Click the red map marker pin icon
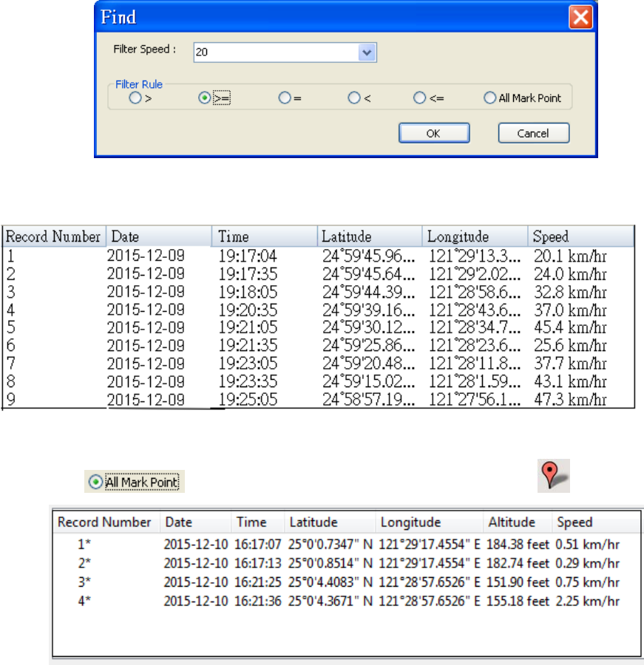The image size is (644, 665). pyautogui.click(x=553, y=475)
